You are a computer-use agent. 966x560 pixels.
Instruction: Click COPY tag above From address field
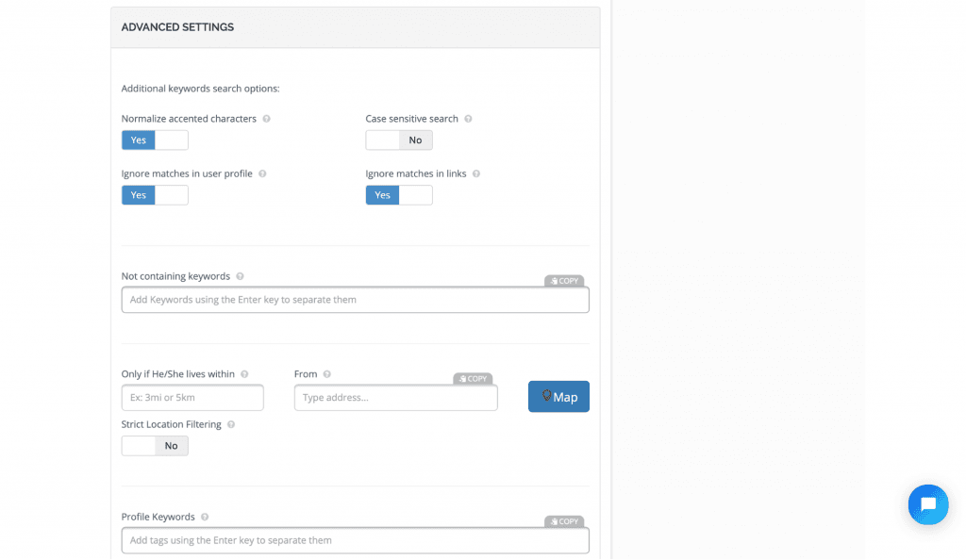(474, 378)
